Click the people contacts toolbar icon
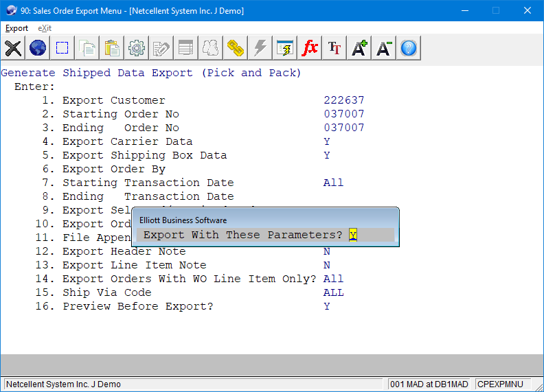The height and width of the screenshot is (392, 544). (x=211, y=48)
